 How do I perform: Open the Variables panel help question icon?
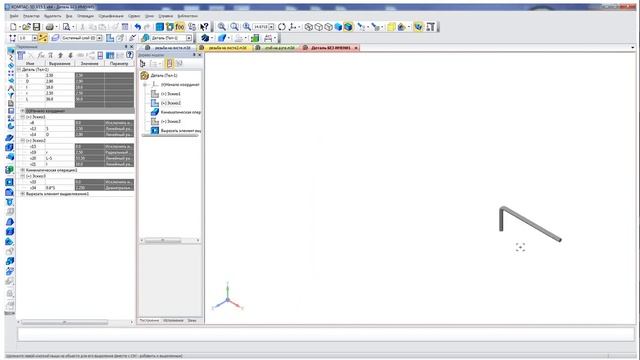click(129, 55)
